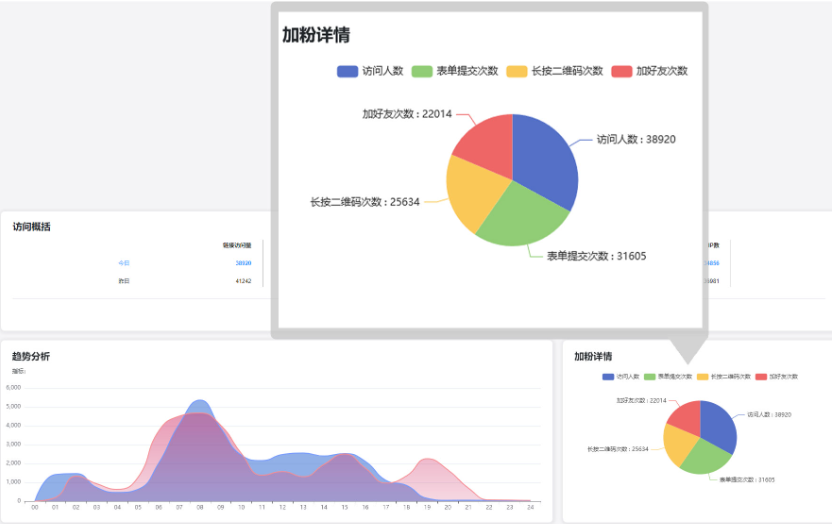Select the blue slice of the small pie

718,427
